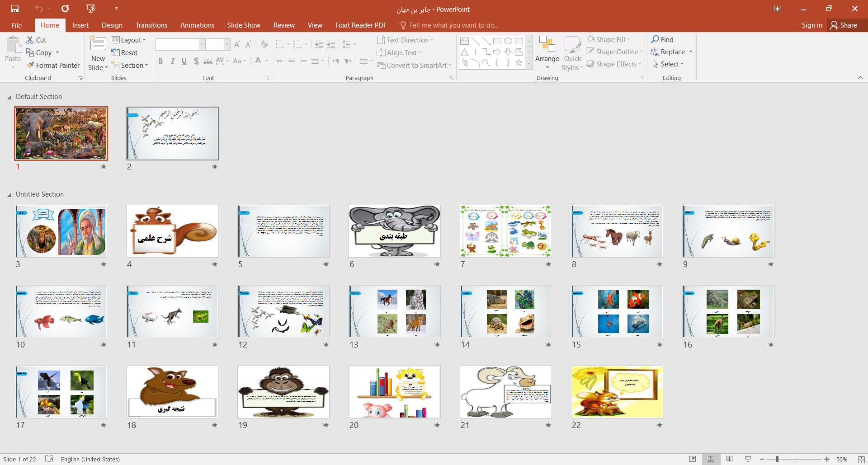Click the Share button

tap(844, 25)
